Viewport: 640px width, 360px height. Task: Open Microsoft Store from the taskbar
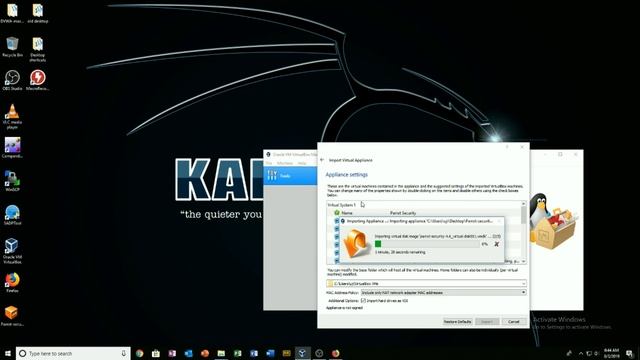[156, 353]
